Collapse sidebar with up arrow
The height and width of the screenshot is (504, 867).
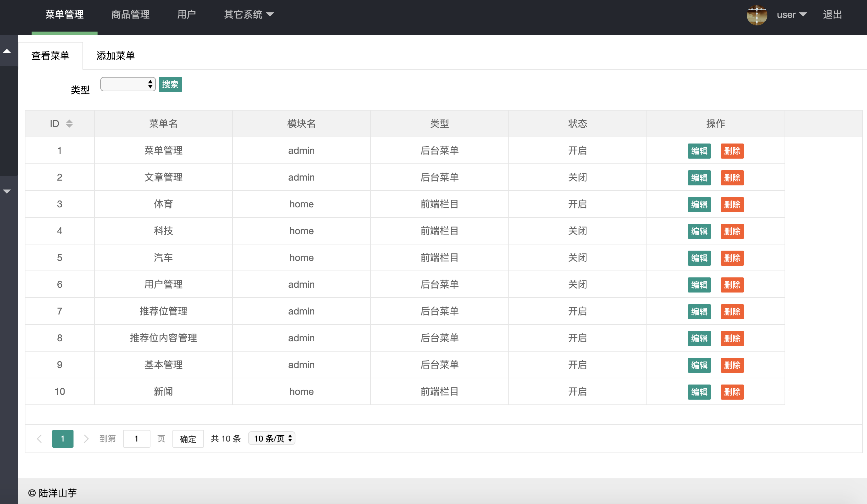tap(7, 51)
